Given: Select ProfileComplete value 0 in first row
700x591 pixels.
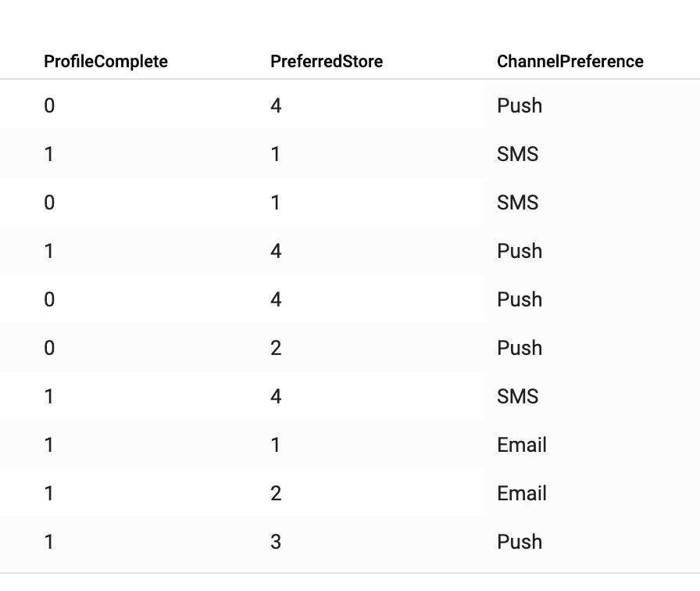Looking at the screenshot, I should pyautogui.click(x=49, y=106).
